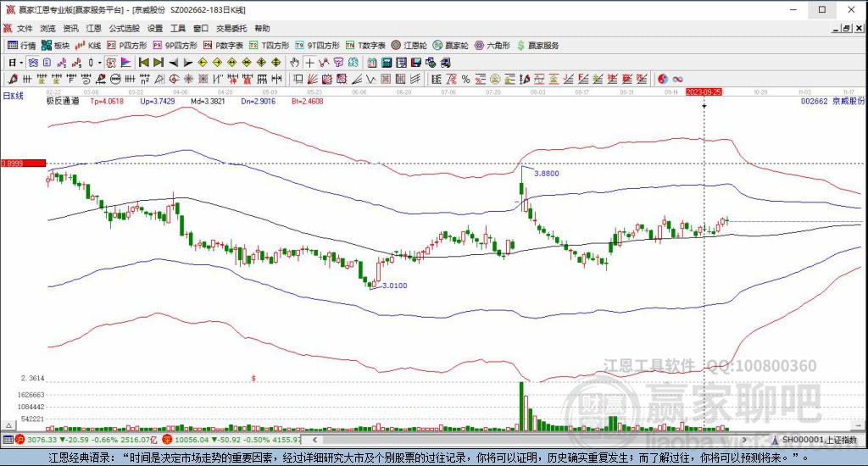Open the 设置 menu
This screenshot has width=868, height=466.
tap(155, 28)
